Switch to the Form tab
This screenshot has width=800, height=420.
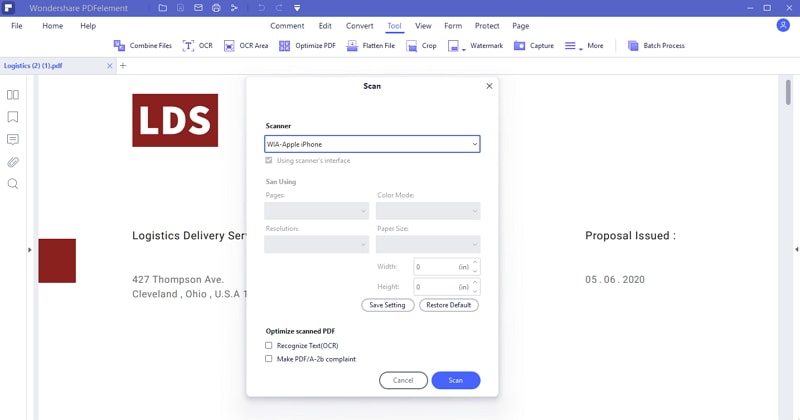[453, 26]
